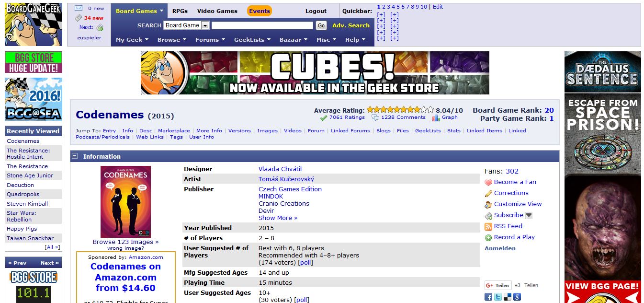Click the orange RSS Feed icon
Screen dimensions: 644x303
[x=488, y=227]
